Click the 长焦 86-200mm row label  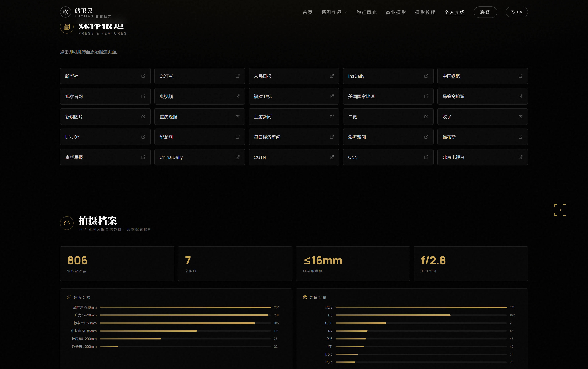pos(84,339)
